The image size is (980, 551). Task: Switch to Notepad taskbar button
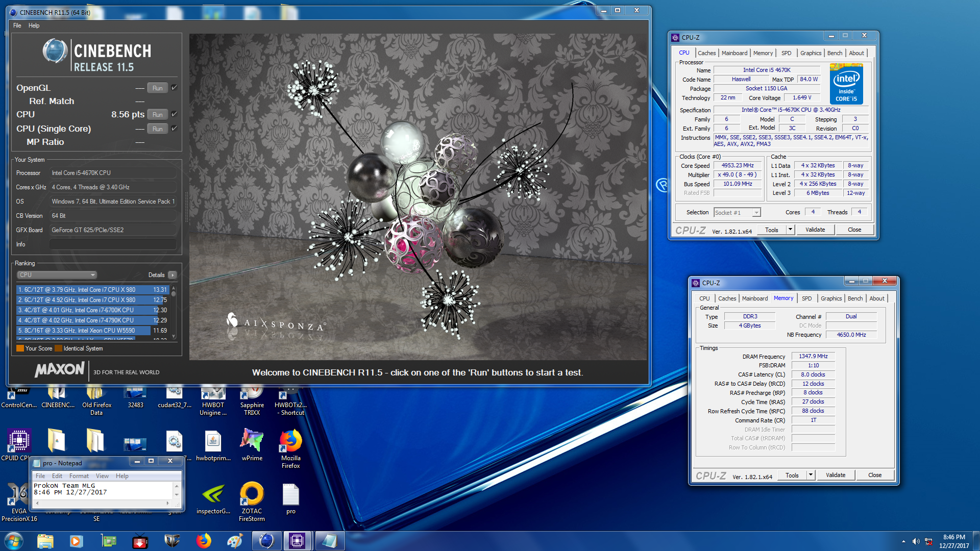(x=329, y=541)
